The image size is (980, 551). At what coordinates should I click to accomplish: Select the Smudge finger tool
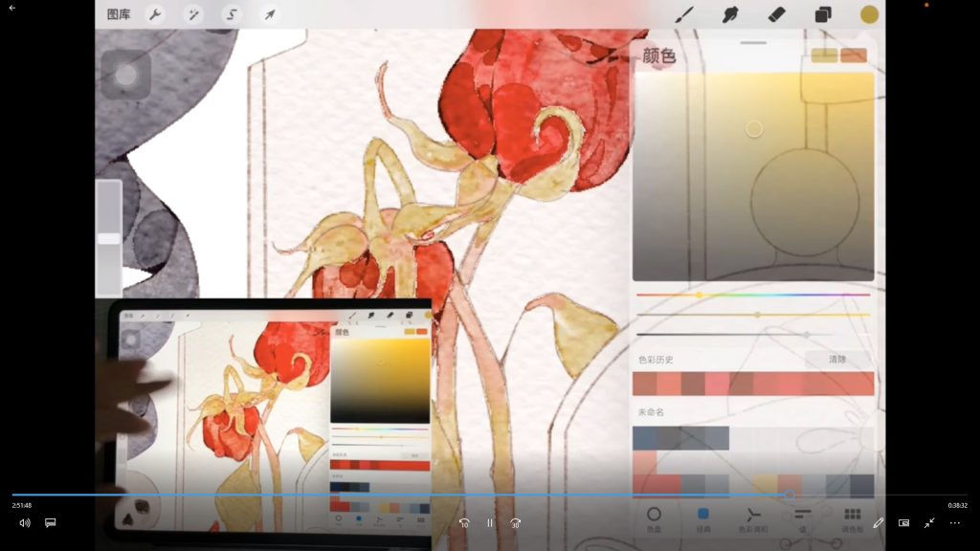point(730,14)
